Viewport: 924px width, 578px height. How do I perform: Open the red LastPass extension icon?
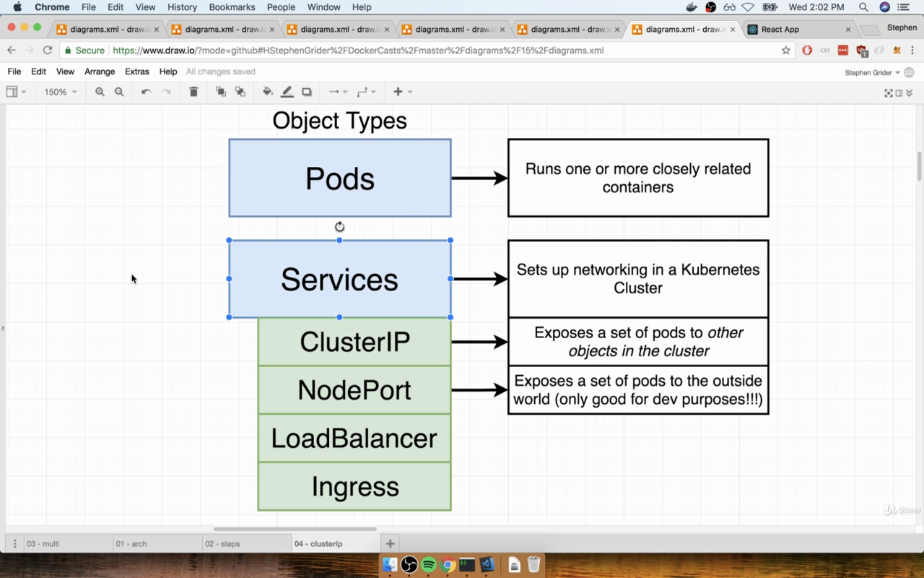point(842,51)
